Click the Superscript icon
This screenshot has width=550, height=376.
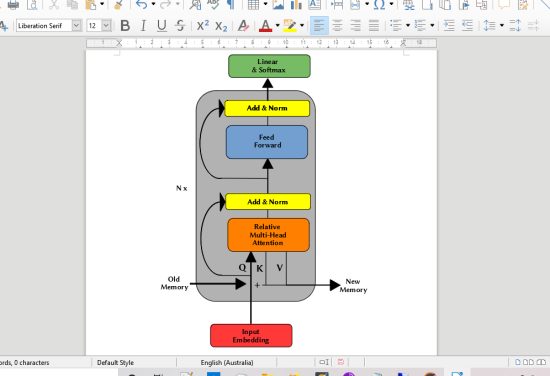coord(203,26)
